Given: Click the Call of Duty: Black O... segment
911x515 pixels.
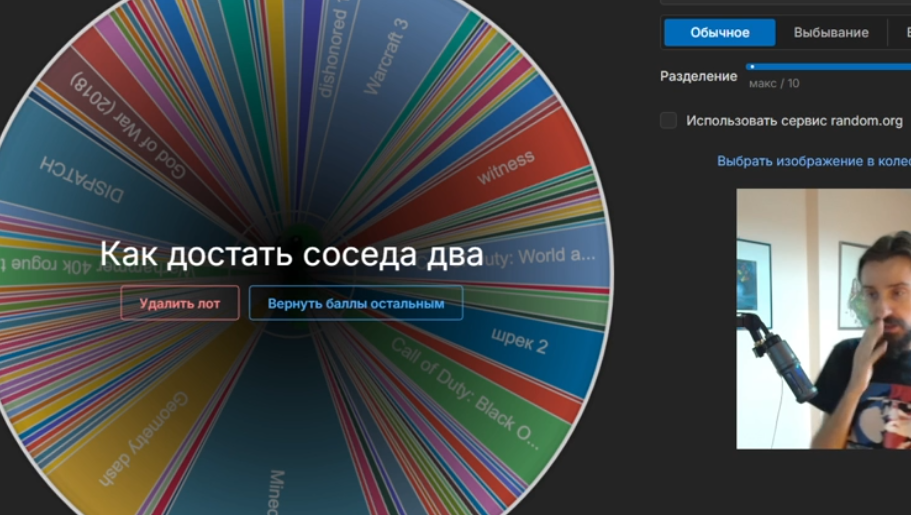Looking at the screenshot, I should point(465,393).
